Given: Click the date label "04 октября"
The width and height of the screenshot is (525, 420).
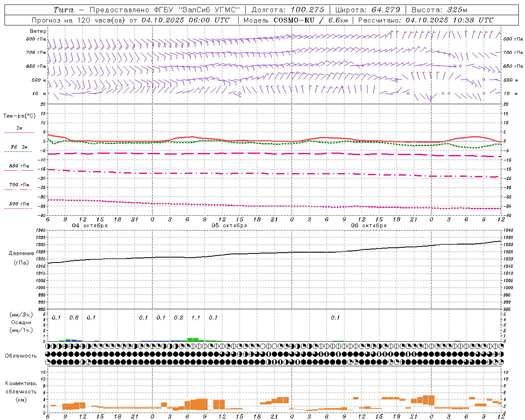Looking at the screenshot, I should [x=90, y=226].
